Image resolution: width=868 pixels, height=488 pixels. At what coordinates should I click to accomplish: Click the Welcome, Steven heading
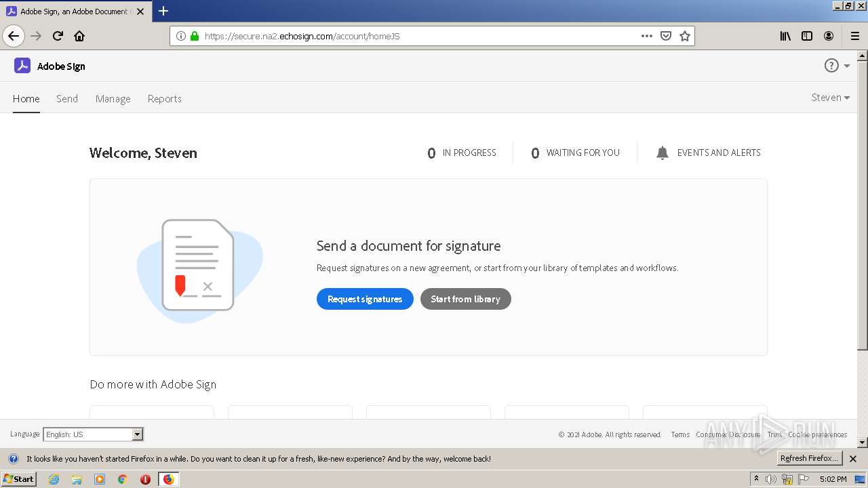pyautogui.click(x=143, y=153)
